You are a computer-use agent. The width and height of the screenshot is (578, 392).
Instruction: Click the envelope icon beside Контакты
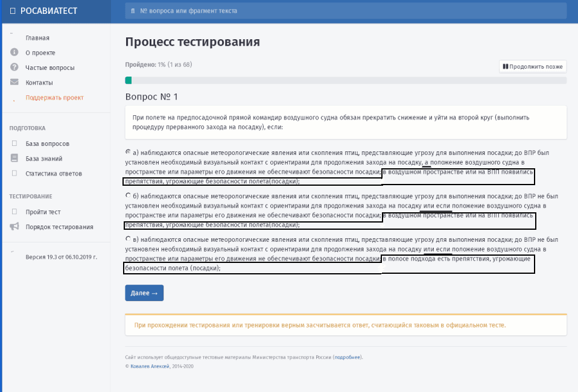pyautogui.click(x=14, y=83)
